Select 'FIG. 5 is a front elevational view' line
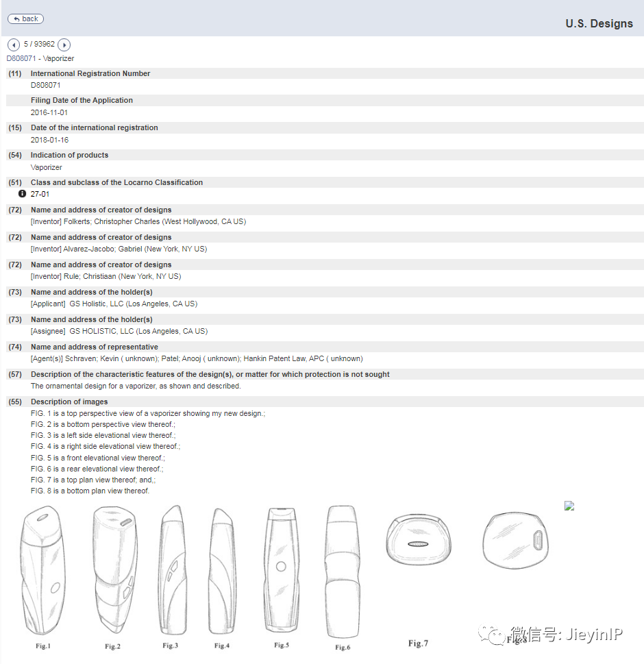Screen dimensions: 644x664 point(98,458)
